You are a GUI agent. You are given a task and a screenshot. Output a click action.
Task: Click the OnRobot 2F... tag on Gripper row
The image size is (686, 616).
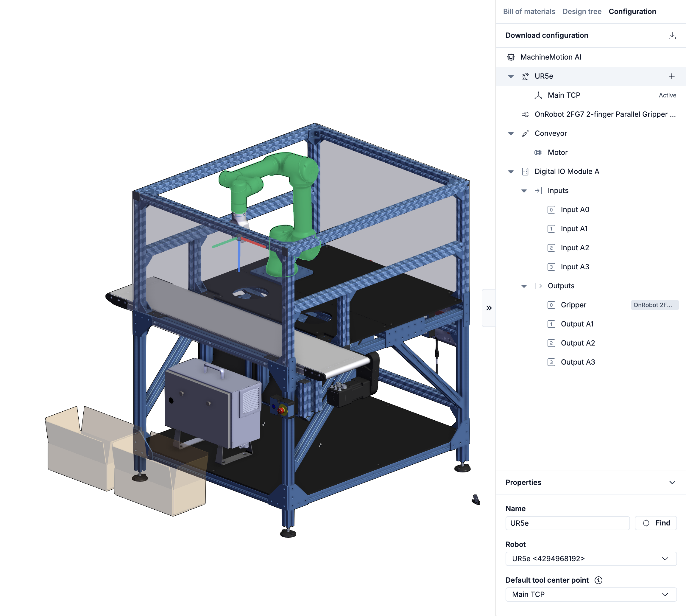pos(654,305)
